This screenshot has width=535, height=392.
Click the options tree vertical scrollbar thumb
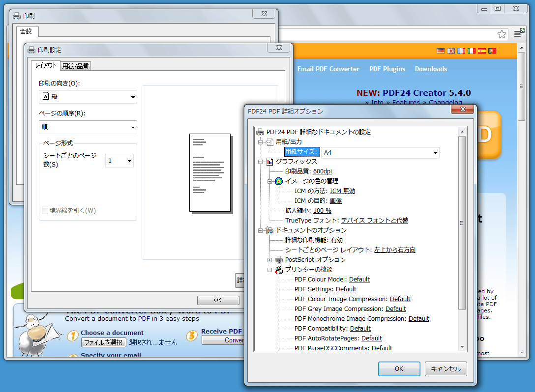pyautogui.click(x=462, y=223)
